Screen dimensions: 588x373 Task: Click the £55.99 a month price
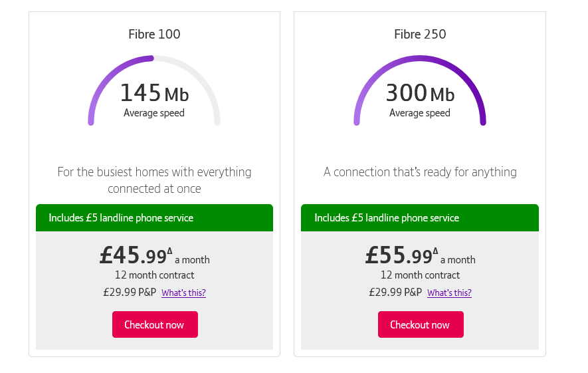point(421,255)
